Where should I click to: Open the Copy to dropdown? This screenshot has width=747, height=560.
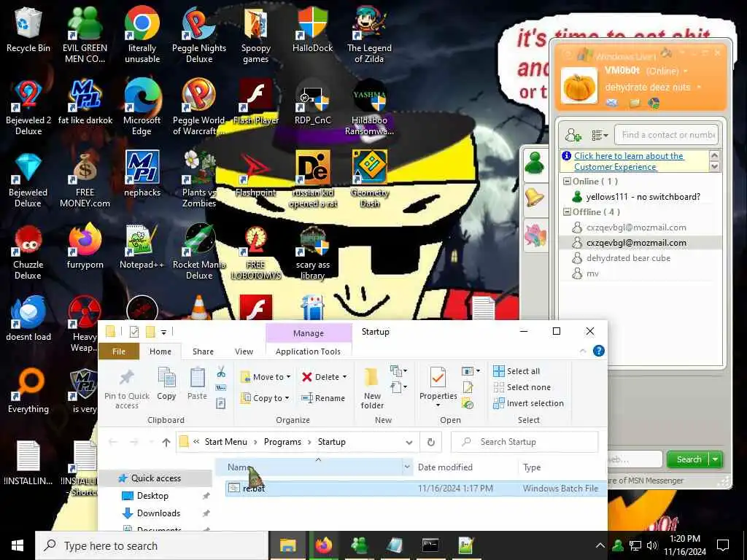[x=265, y=397]
